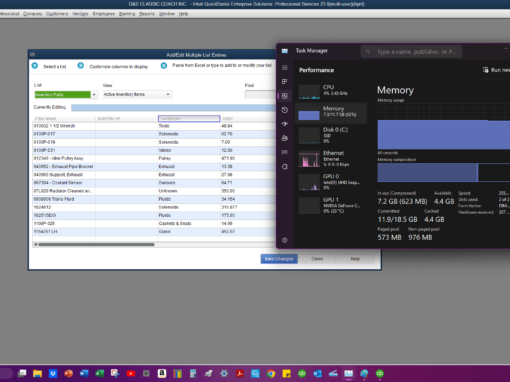Open Task Manager settings gear
The image size is (510, 382).
pos(285,240)
